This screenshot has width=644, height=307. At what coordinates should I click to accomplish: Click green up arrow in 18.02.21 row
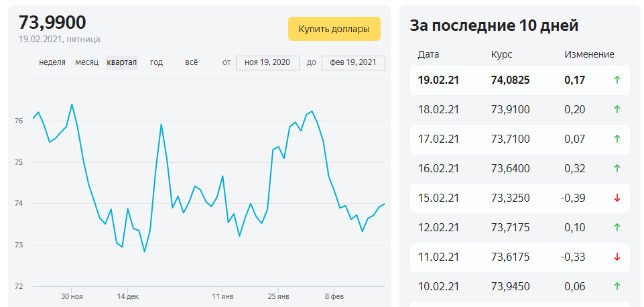[x=617, y=109]
